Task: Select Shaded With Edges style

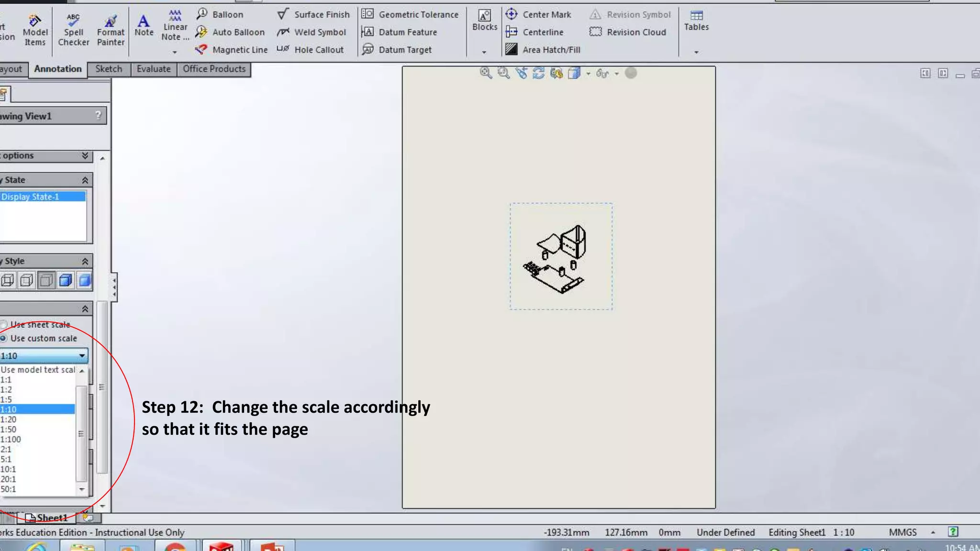Action: [66, 280]
